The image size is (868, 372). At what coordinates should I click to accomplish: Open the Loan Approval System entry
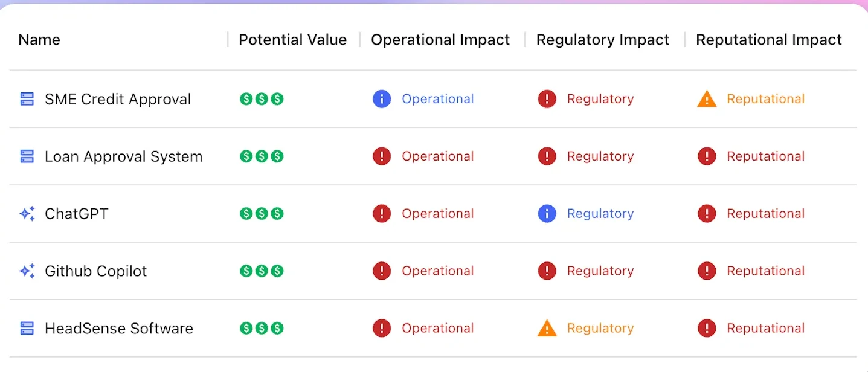[x=123, y=156]
